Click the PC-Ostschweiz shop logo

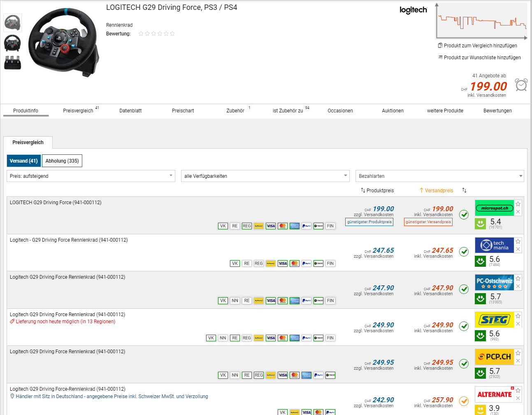coord(494,282)
